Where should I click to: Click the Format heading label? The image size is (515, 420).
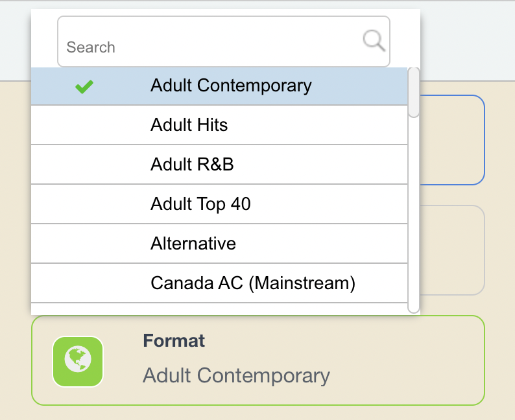pos(174,340)
